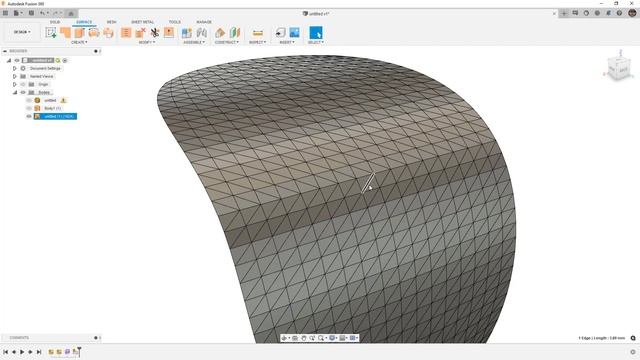640x360 pixels.
Task: Activate the Select tool
Action: click(316, 33)
